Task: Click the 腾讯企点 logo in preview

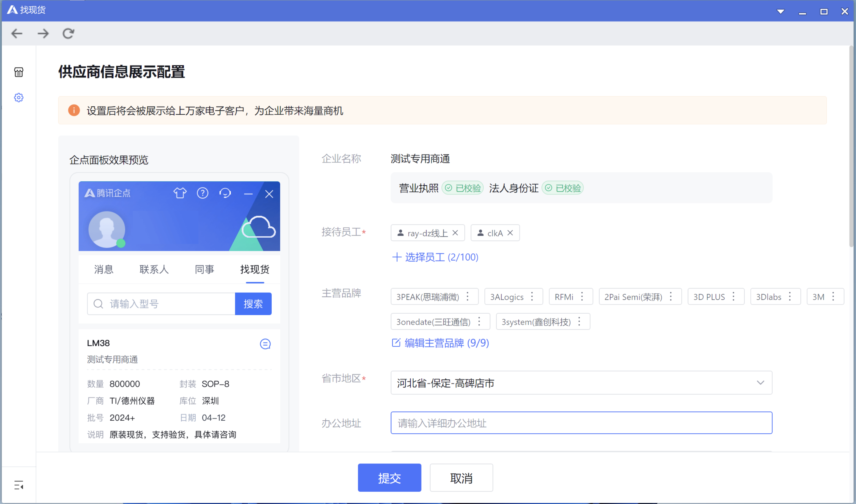Action: point(107,193)
